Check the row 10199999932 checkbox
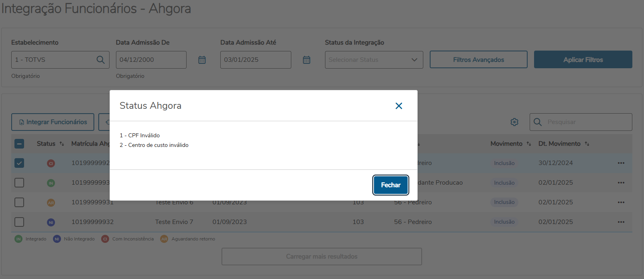The image size is (644, 279). 19,222
